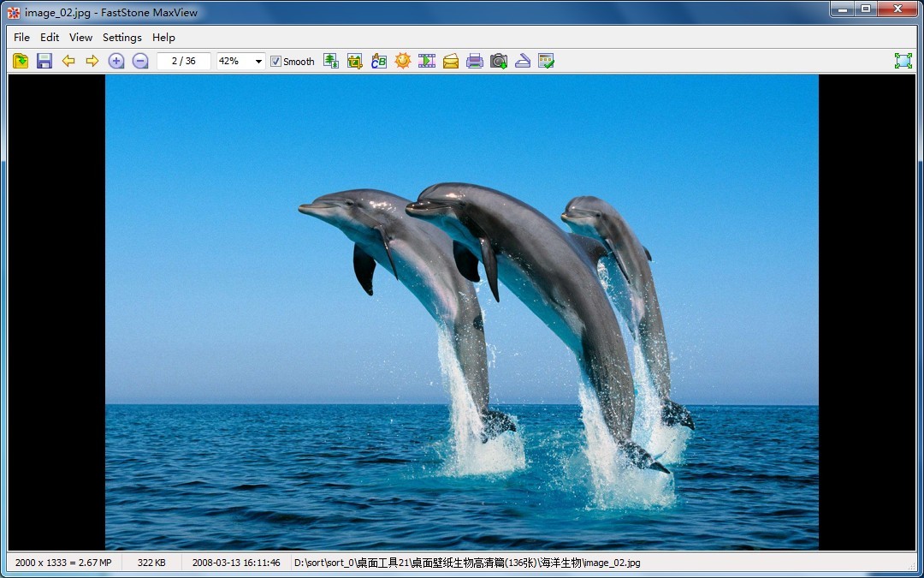Click the email envelope icon
Screen dimensions: 924x578
(x=451, y=61)
